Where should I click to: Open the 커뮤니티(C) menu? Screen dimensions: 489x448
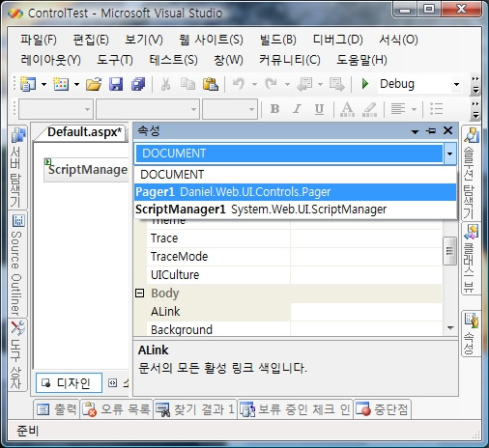[290, 60]
